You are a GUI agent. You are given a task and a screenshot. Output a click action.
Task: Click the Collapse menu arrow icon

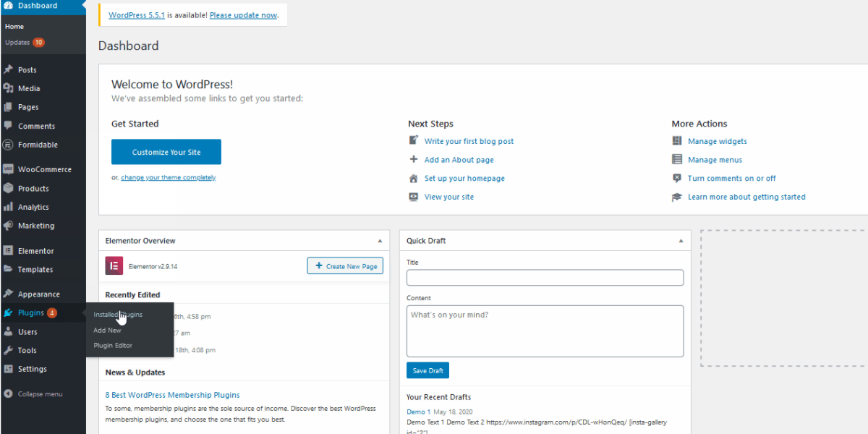(x=8, y=394)
